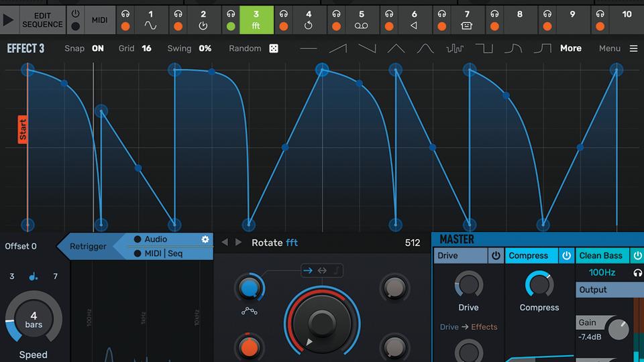Viewport: 644px width, 362px height.
Task: Switch to effect slot 5 tab
Action: coord(361,20)
